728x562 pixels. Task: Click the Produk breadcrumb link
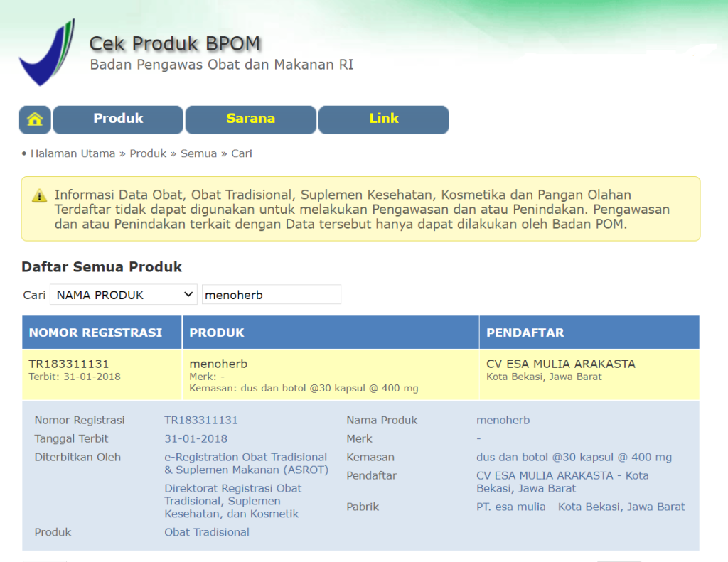click(148, 153)
